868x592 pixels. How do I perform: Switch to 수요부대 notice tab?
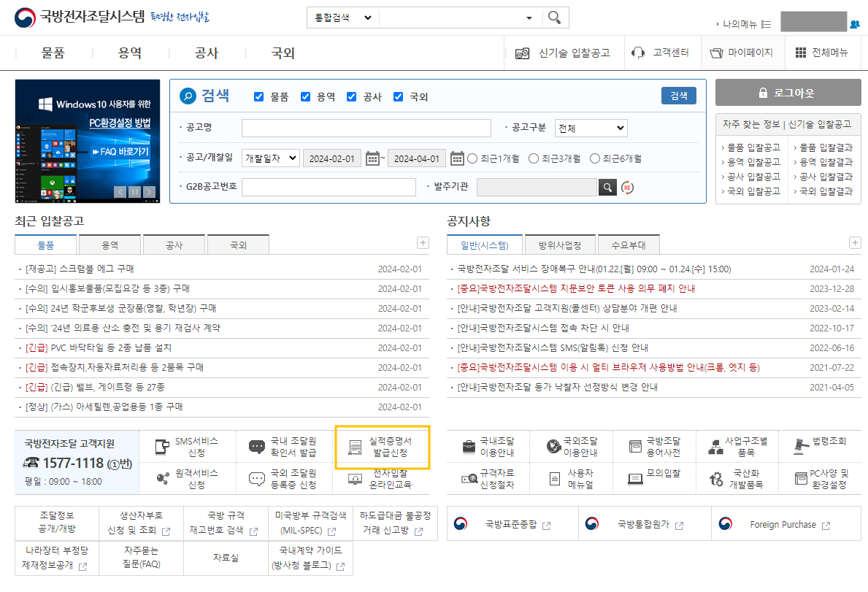tap(629, 245)
